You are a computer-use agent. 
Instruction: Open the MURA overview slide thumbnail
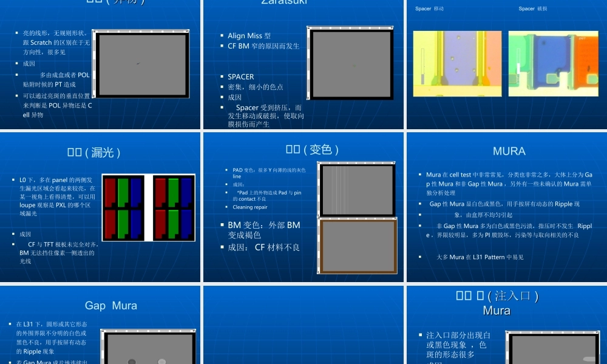pyautogui.click(x=507, y=207)
